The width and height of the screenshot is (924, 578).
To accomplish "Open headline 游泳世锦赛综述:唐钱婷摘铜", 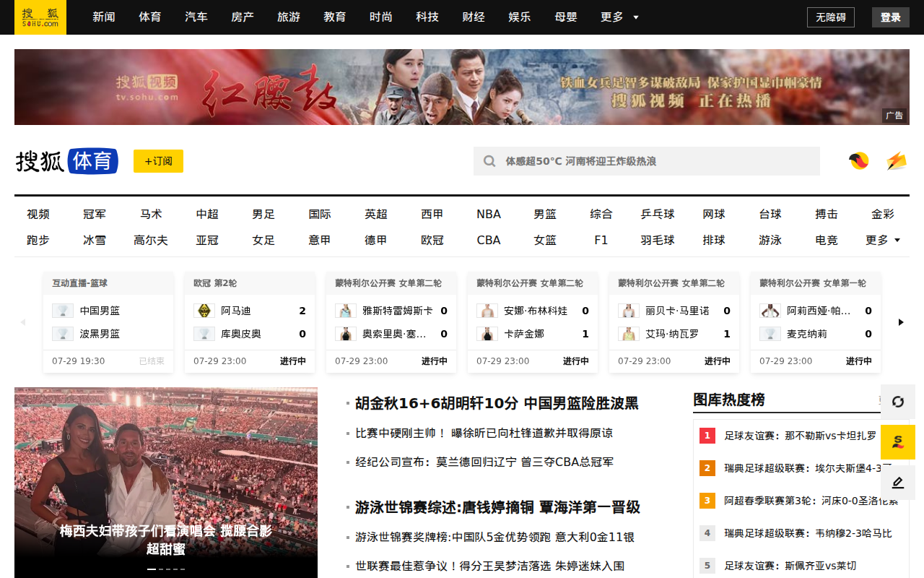I will pos(497,507).
